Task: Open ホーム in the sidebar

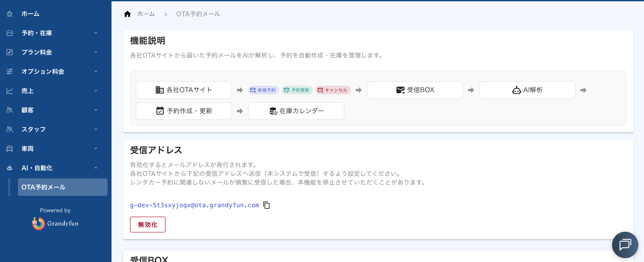Action: tap(30, 14)
